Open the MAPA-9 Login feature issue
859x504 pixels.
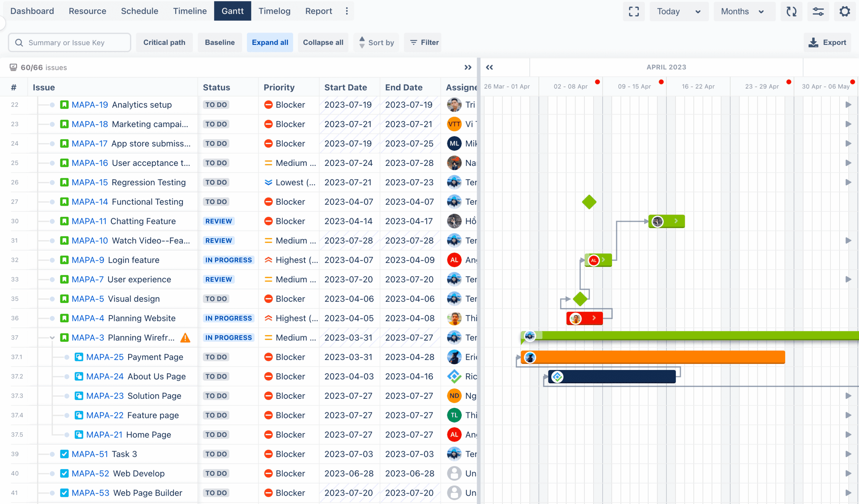(x=89, y=260)
